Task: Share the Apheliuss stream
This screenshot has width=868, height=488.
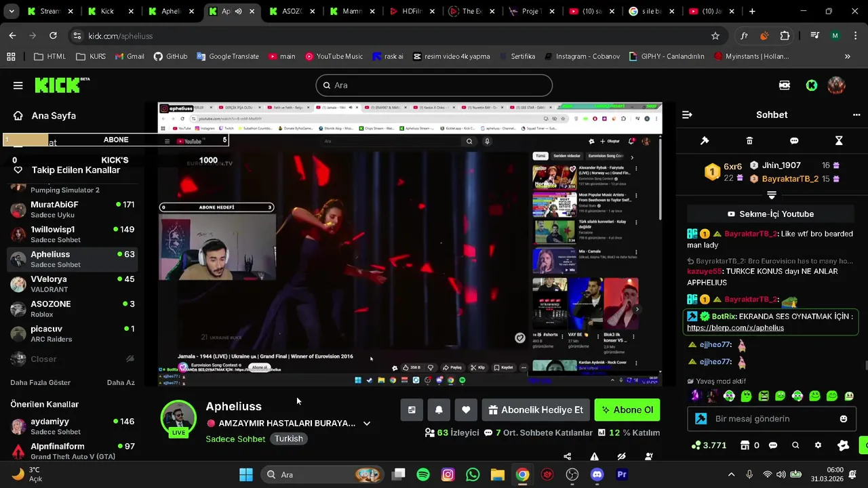Action: tap(568, 456)
